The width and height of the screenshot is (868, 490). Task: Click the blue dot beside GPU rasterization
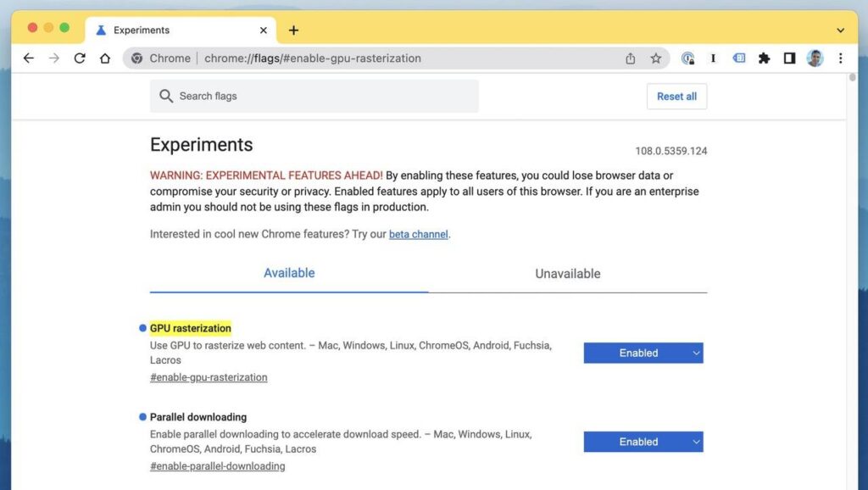pyautogui.click(x=142, y=328)
